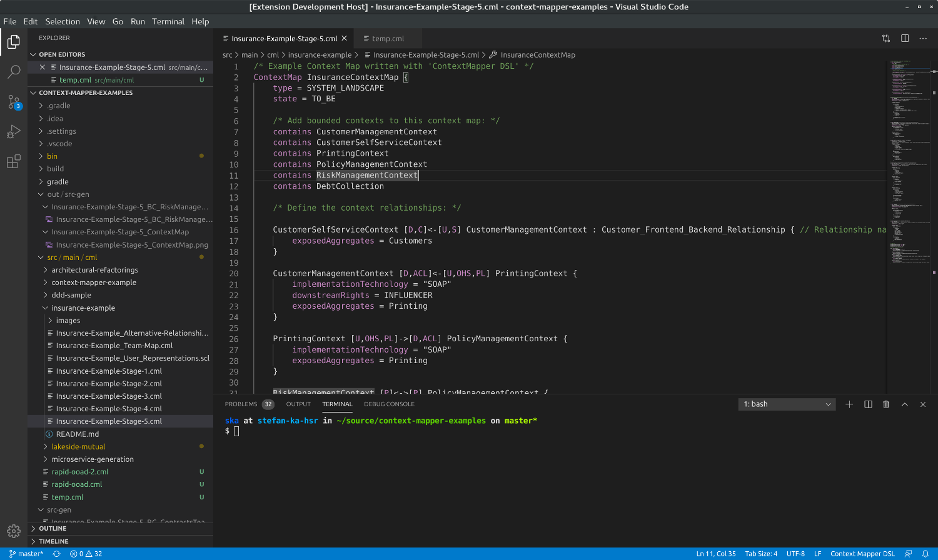Open the '1: bash' terminal selector dropdown
938x560 pixels.
coord(787,404)
